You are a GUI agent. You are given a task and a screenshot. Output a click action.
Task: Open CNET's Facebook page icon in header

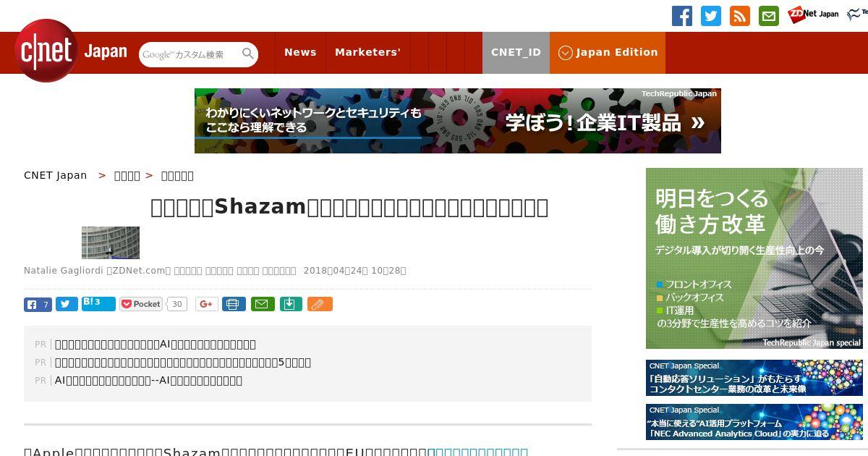coord(682,16)
